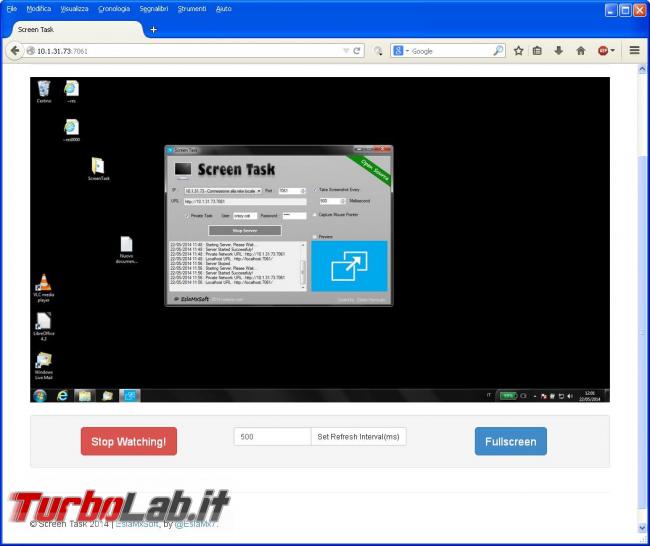Click the Internet Explorer taskbar icon
Viewport: 650px width, 546px height.
pos(62,396)
